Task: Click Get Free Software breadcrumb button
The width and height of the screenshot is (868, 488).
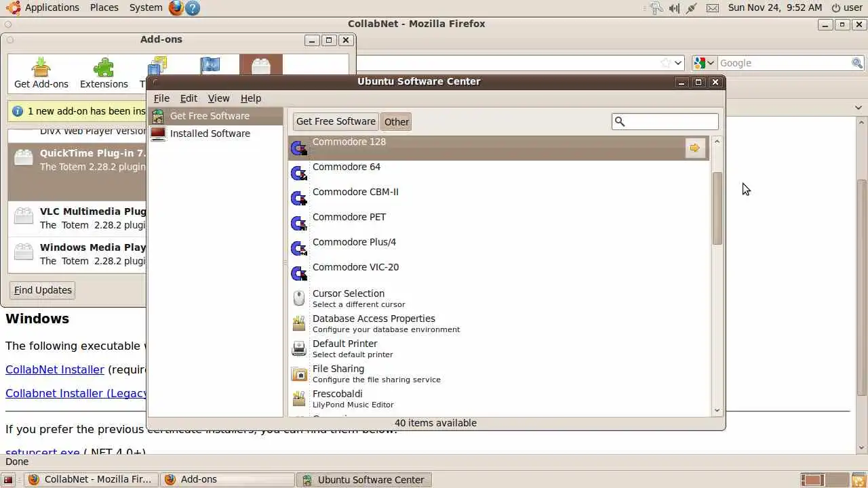Action: coord(336,121)
